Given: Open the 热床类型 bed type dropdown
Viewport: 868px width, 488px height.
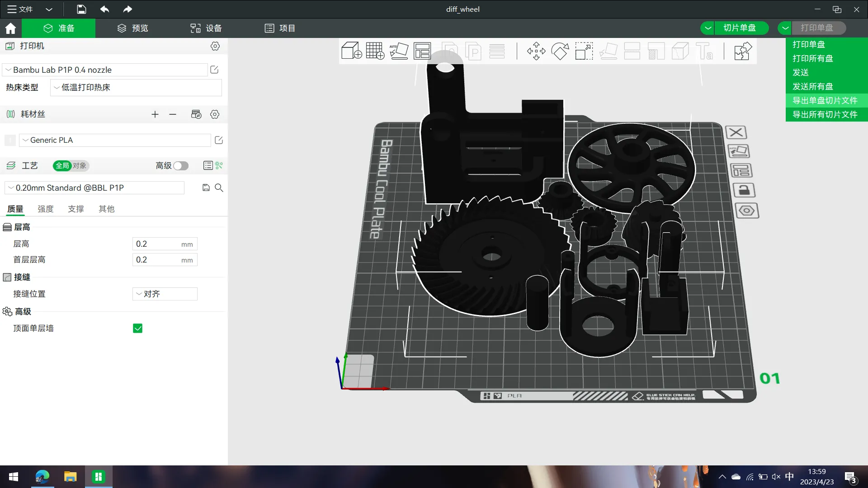Looking at the screenshot, I should [x=136, y=88].
